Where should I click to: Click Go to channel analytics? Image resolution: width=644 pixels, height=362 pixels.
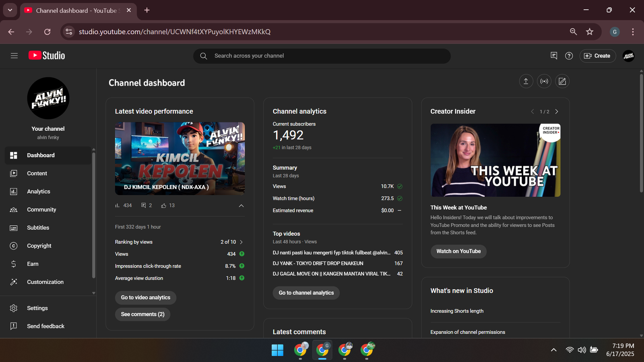click(306, 293)
